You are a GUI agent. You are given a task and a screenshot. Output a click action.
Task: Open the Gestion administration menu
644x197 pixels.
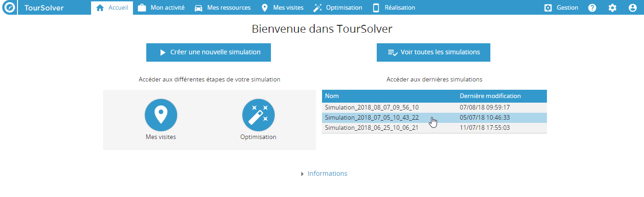pyautogui.click(x=561, y=8)
